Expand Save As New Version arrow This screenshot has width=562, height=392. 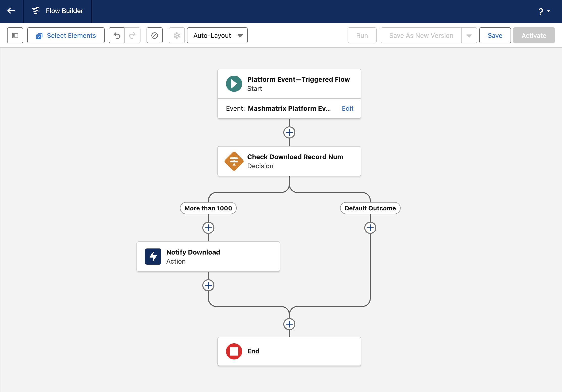[469, 36]
